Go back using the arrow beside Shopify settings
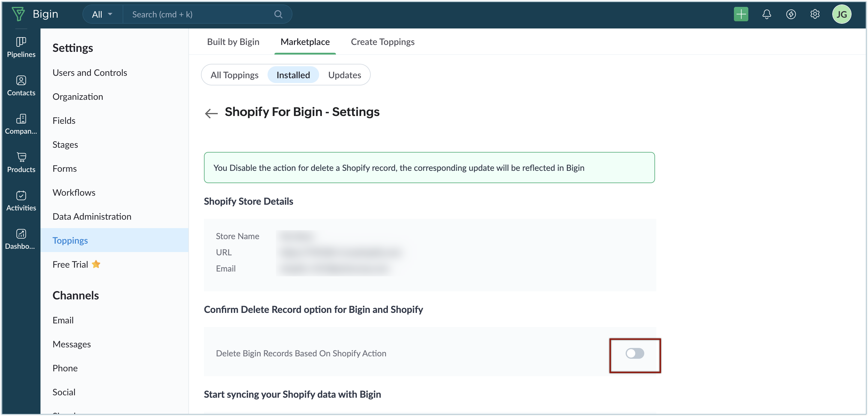 coord(211,113)
